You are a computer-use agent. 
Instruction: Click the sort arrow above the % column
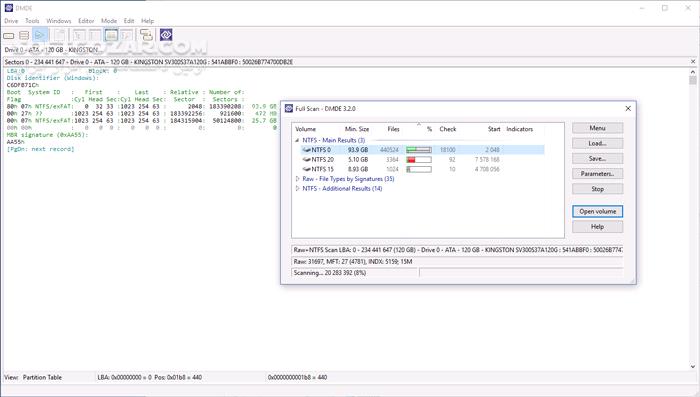pyautogui.click(x=419, y=124)
